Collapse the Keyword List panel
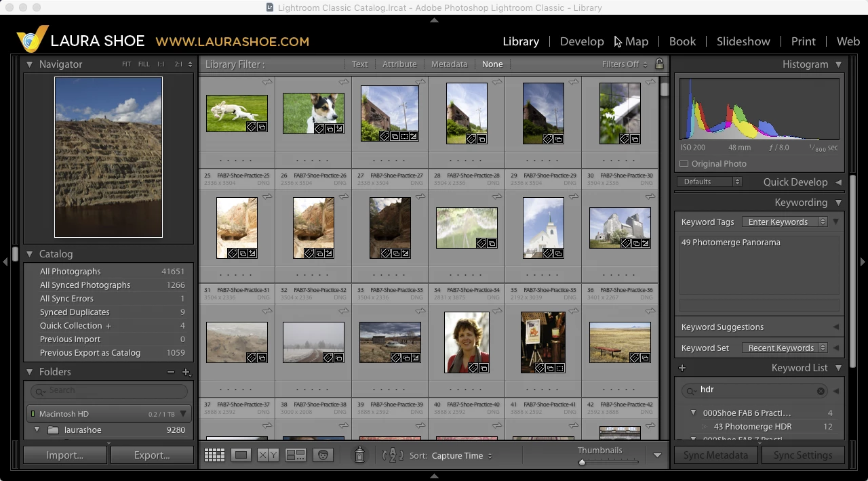 click(x=838, y=368)
